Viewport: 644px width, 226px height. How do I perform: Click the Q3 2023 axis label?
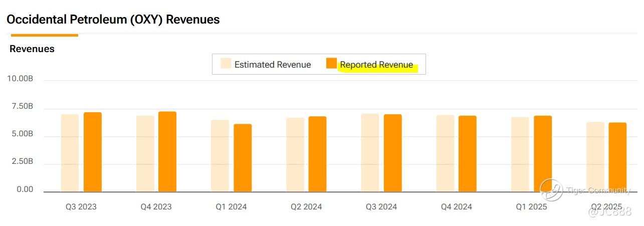pos(81,206)
